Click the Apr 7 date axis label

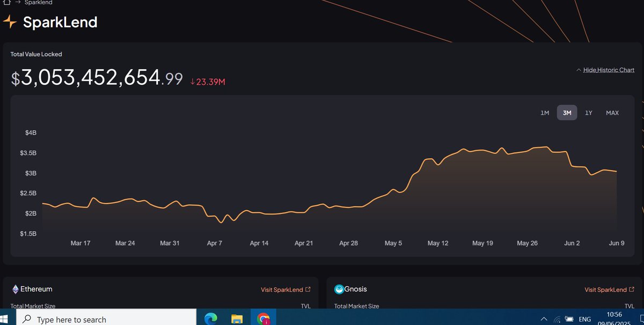(x=215, y=243)
